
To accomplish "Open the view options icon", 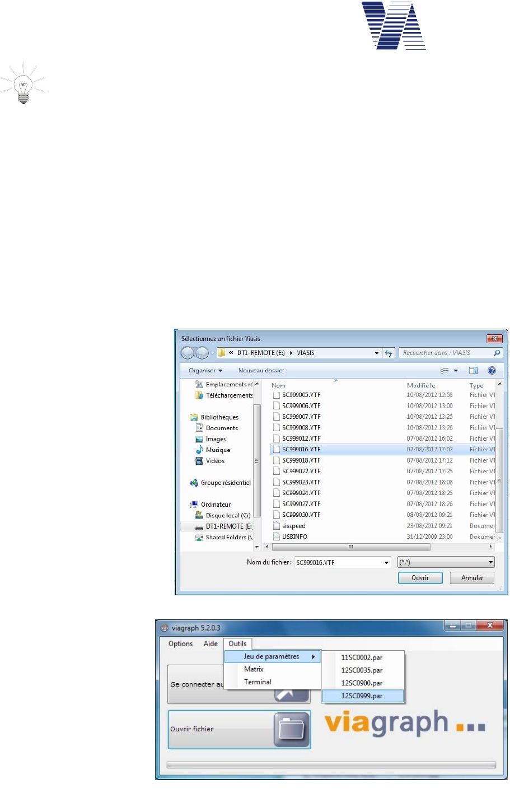I will click(445, 370).
